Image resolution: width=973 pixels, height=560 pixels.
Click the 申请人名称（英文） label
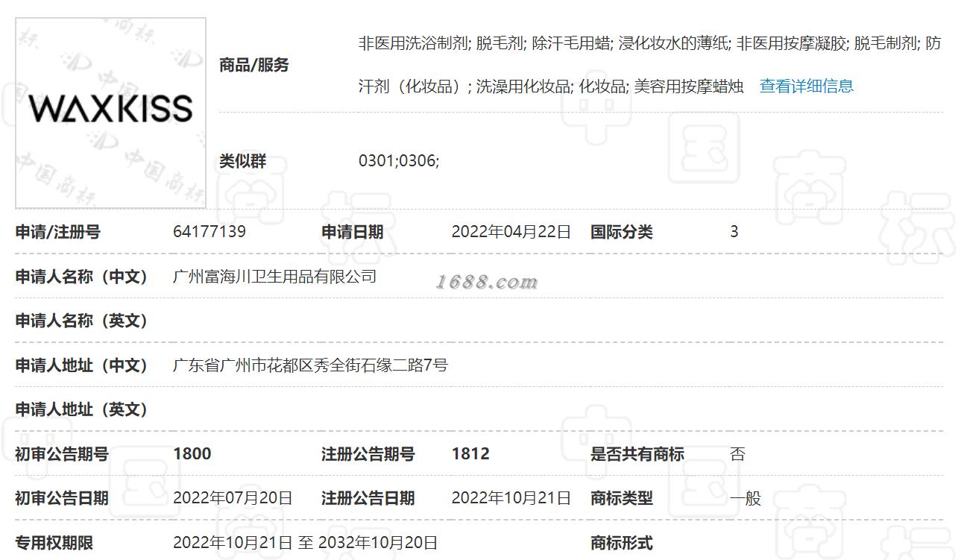click(x=82, y=321)
